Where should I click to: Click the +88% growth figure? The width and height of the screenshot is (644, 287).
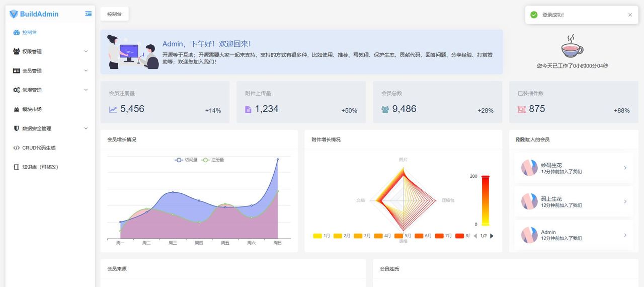622,111
